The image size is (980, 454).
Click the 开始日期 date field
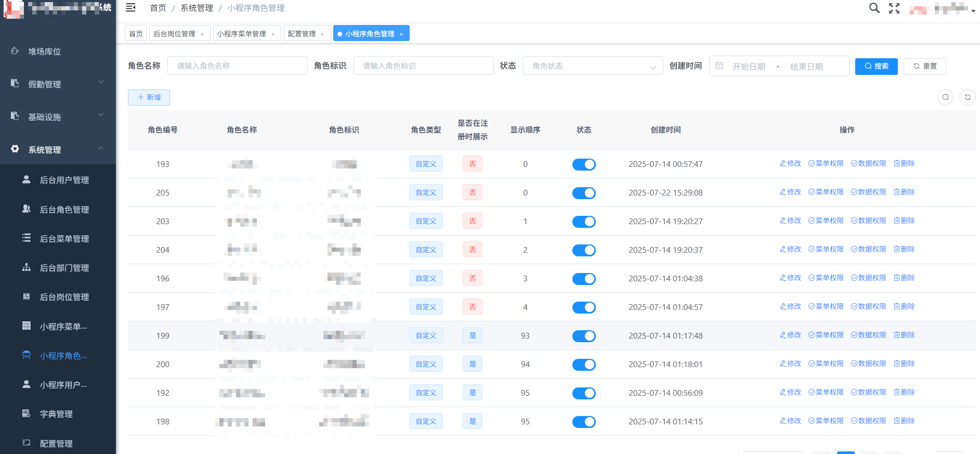tap(749, 67)
